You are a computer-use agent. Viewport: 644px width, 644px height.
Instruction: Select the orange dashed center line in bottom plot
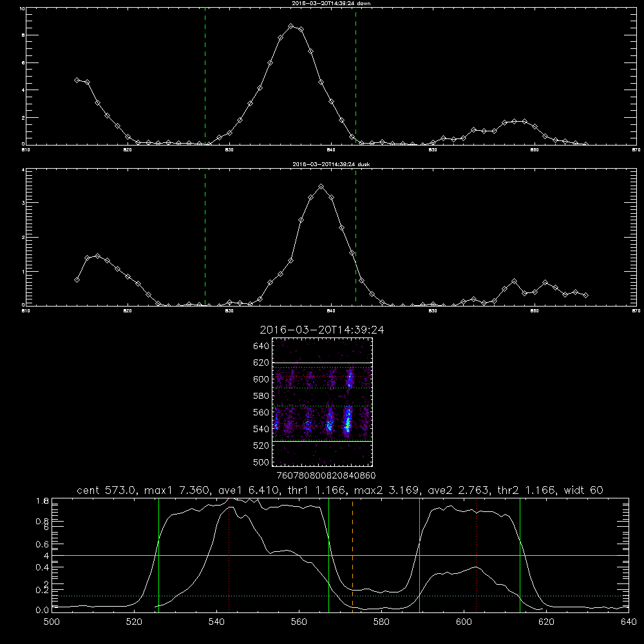(x=352, y=554)
